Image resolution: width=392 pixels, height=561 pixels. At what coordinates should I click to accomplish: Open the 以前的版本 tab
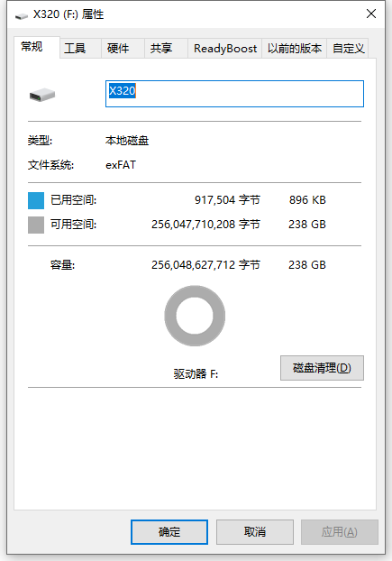click(295, 49)
